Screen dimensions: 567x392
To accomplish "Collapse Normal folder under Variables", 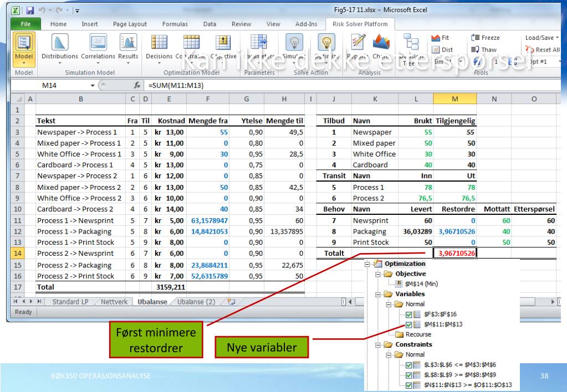I will (389, 304).
